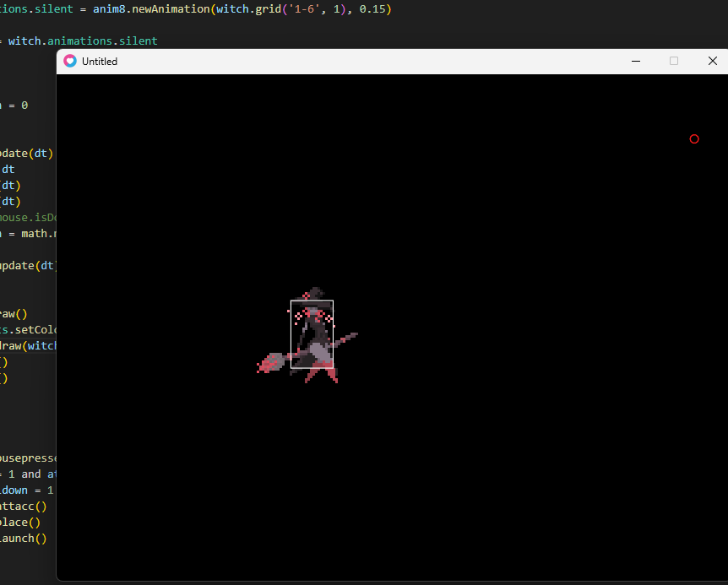The image size is (728, 585).
Task: Click the '0.15' value in the code
Action: pos(372,8)
